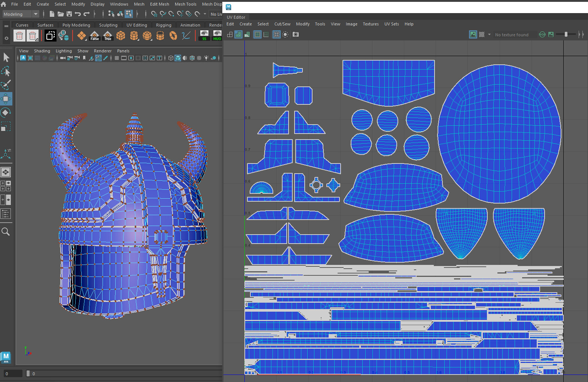Activate the Move tool in the toolbox
This screenshot has height=382, width=588.
click(x=6, y=99)
